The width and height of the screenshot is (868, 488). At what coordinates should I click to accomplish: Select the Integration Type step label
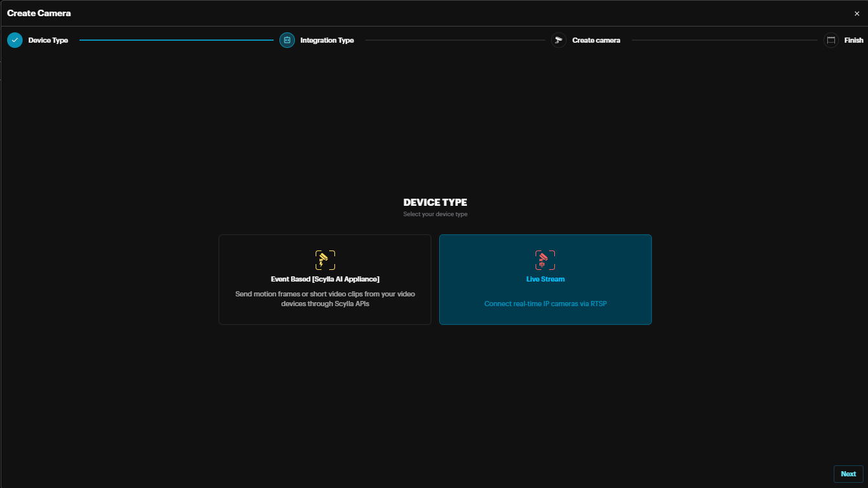327,40
